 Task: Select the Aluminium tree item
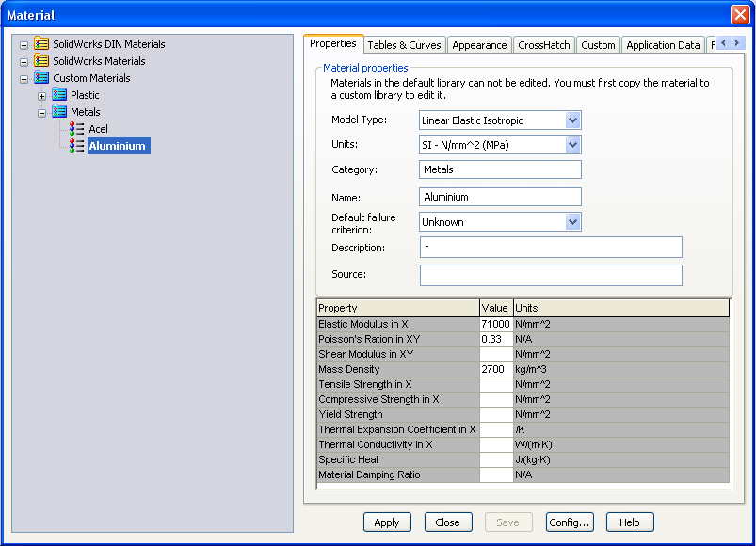pos(119,146)
